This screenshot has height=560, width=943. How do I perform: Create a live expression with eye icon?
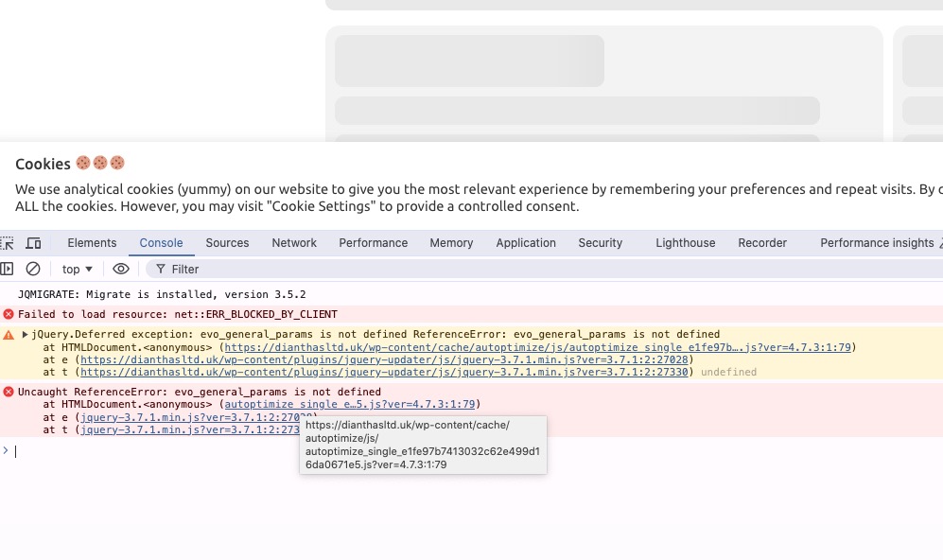tap(121, 269)
